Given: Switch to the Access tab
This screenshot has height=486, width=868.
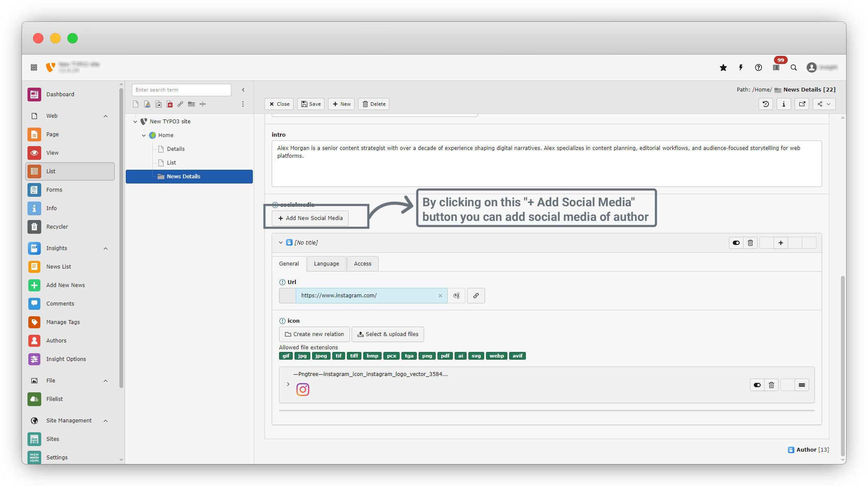Looking at the screenshot, I should pyautogui.click(x=362, y=264).
